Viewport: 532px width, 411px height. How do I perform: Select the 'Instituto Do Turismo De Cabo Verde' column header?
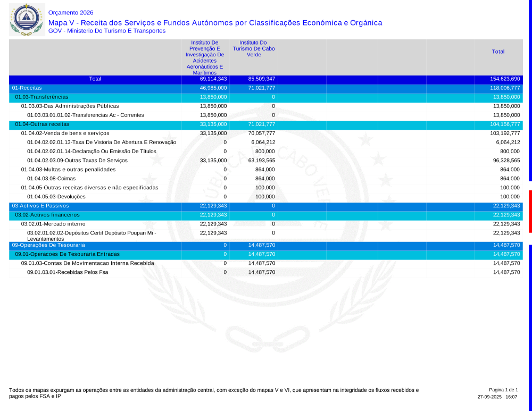pyautogui.click(x=253, y=48)
